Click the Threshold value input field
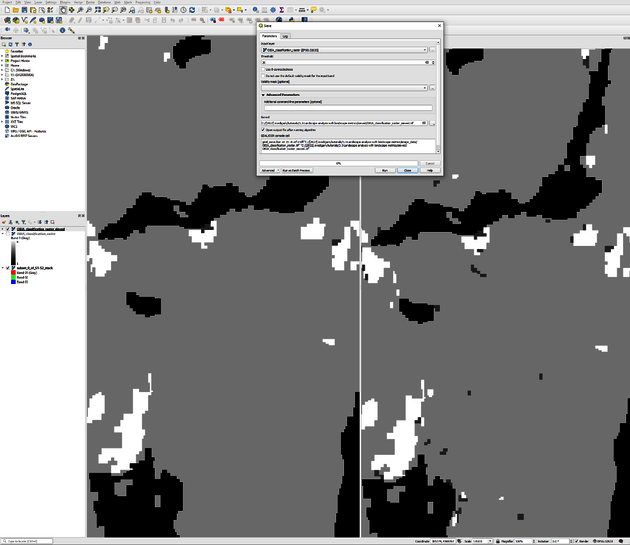630x545 pixels. (345, 62)
